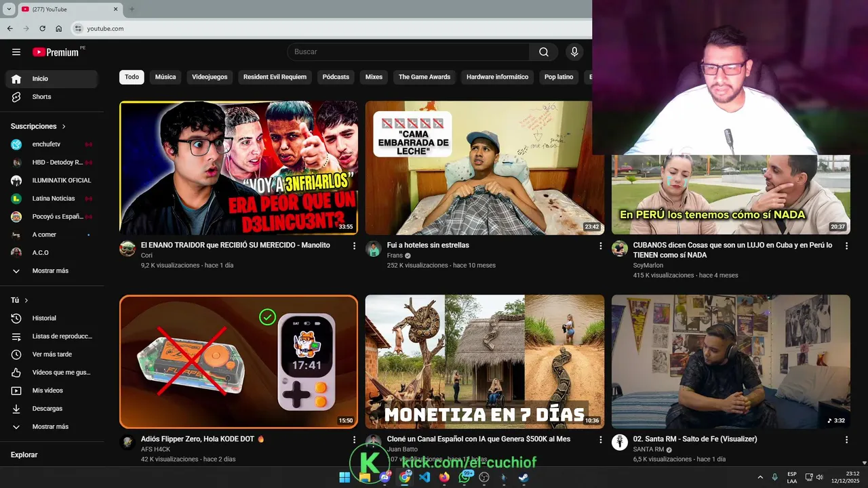Click the Chrome address bar youtube.com

click(105, 28)
